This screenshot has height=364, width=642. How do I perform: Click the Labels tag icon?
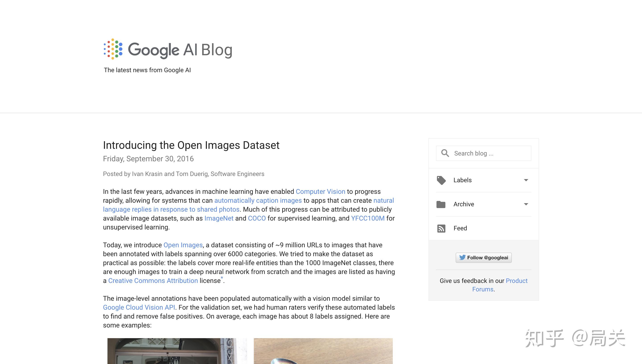point(441,180)
